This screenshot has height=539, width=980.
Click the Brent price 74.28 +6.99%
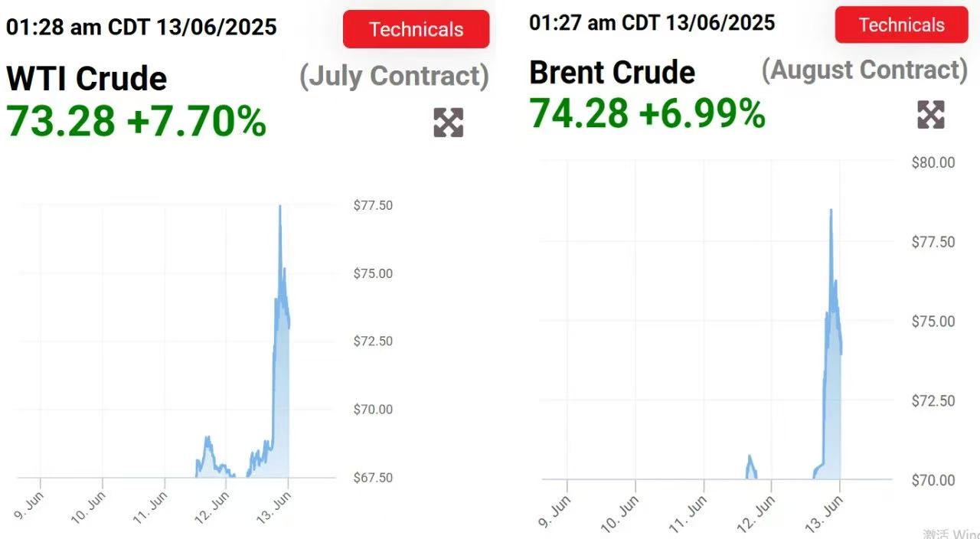click(647, 113)
